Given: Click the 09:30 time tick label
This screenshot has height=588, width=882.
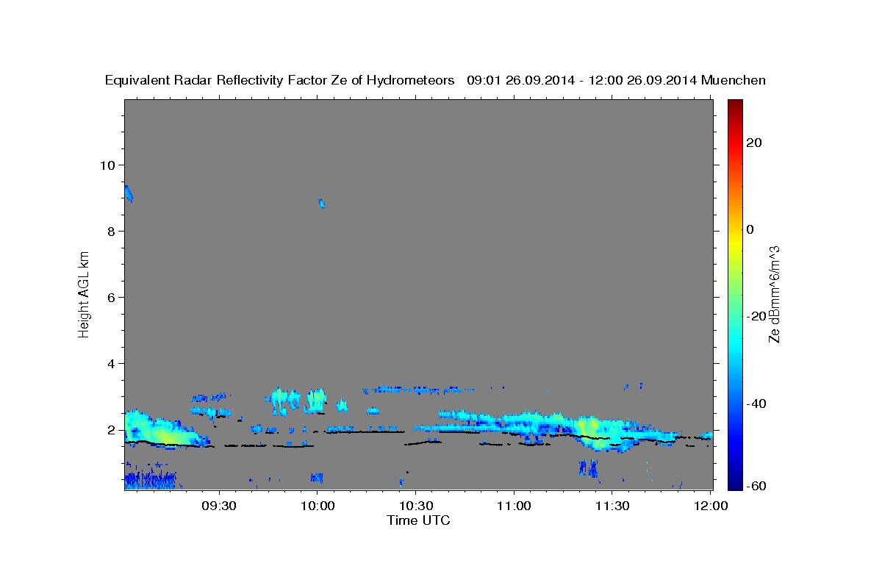Looking at the screenshot, I should coord(220,506).
